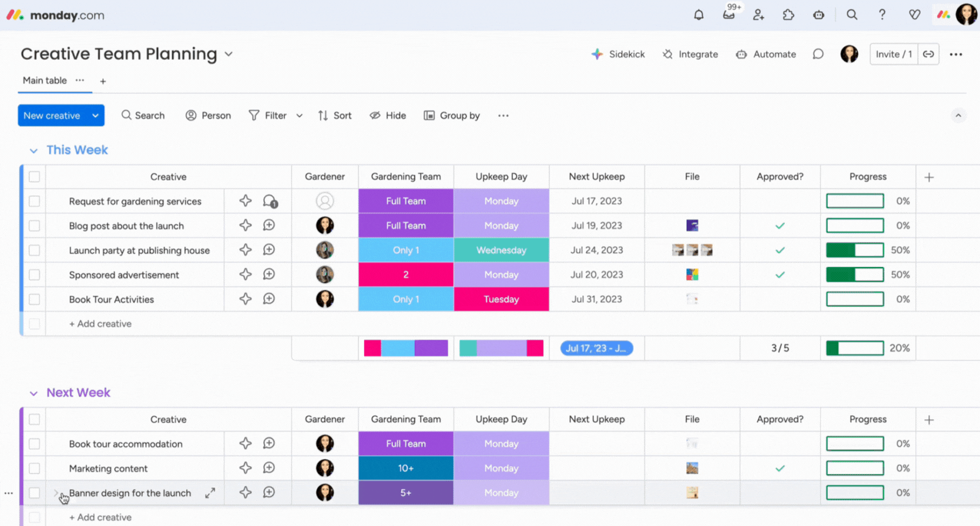This screenshot has height=526, width=980.
Task: Open the apps marketplace puzzle icon
Action: click(788, 15)
